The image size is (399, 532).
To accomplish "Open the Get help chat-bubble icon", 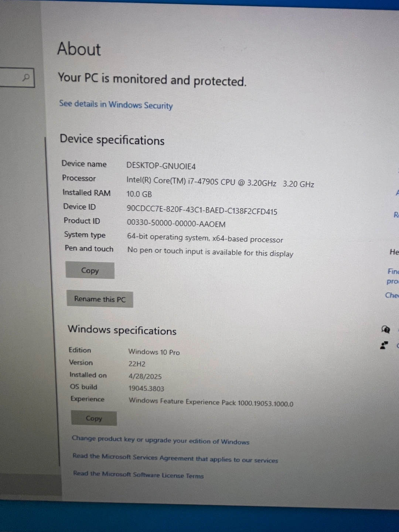I will [385, 329].
